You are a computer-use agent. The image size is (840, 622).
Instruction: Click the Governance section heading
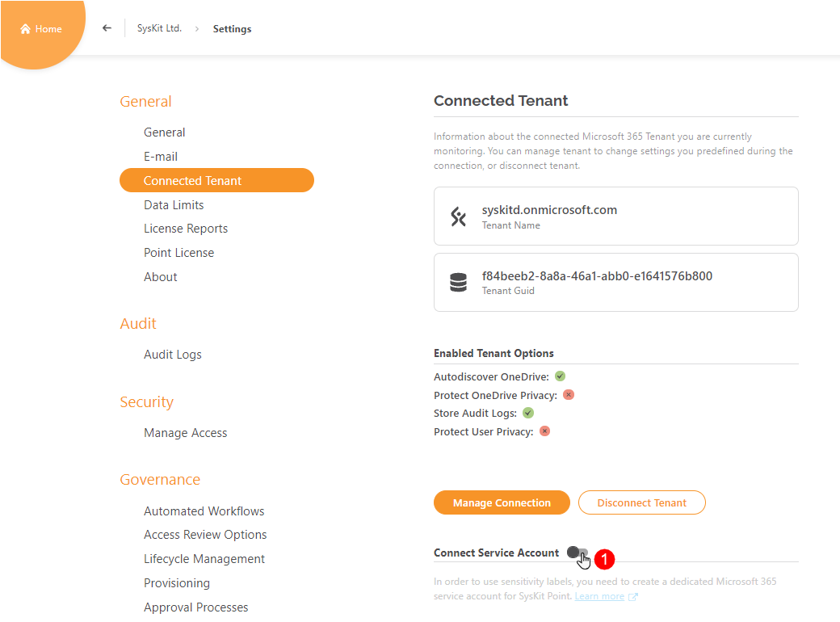pos(160,480)
